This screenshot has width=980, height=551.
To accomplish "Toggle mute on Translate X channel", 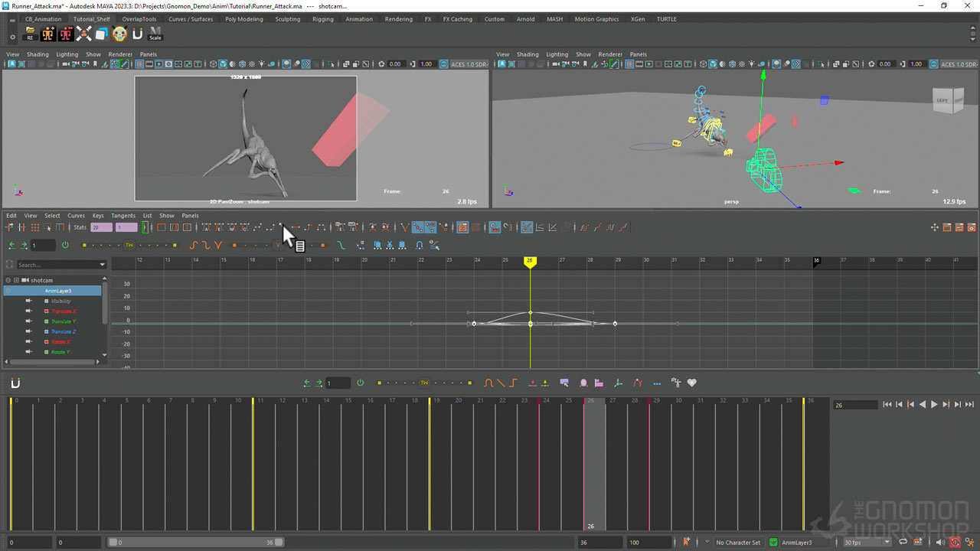I will click(x=29, y=311).
